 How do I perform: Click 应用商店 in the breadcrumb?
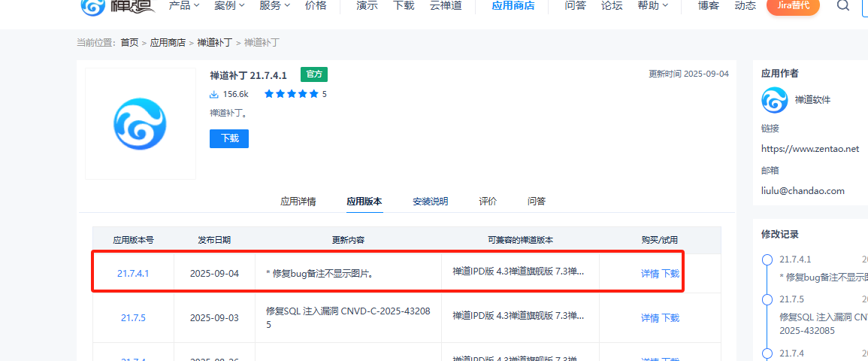tap(168, 43)
